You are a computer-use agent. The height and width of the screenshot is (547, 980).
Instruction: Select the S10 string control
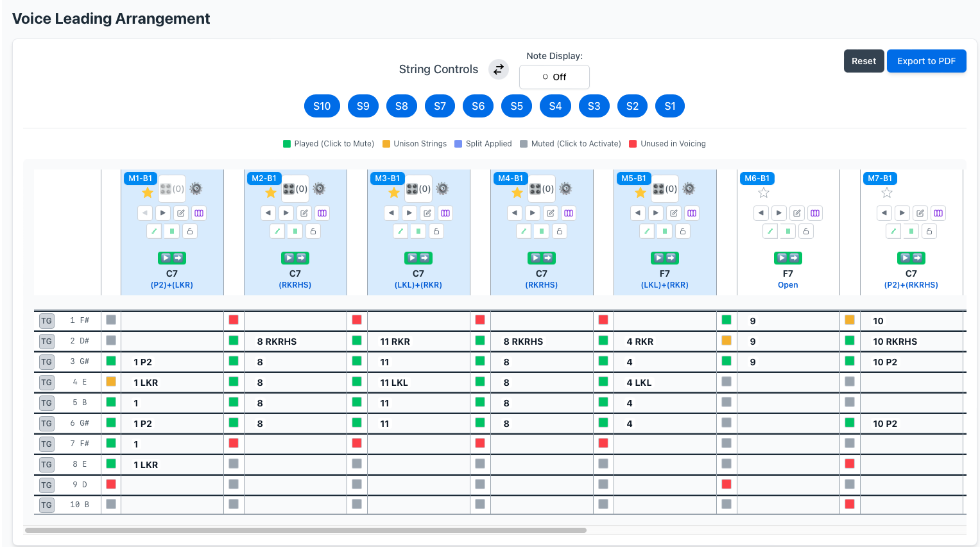(x=322, y=106)
